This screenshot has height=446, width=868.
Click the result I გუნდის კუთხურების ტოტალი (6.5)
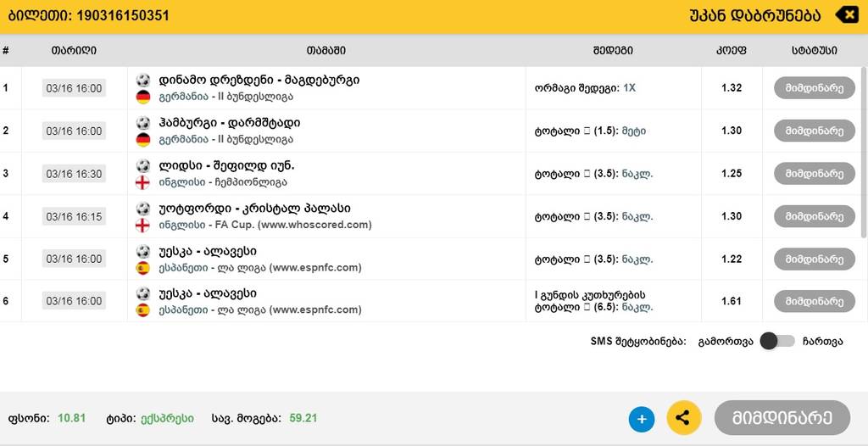pyautogui.click(x=594, y=301)
